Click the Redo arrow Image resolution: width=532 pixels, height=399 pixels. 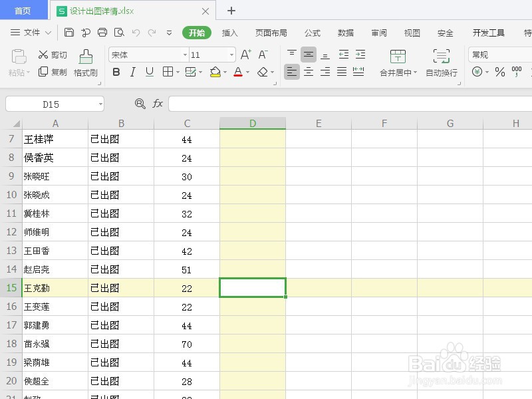tap(152, 33)
